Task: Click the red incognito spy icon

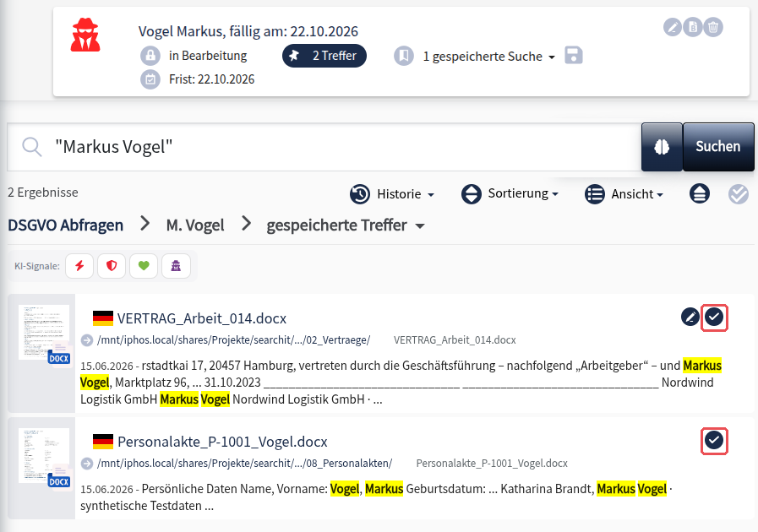Action: (85, 35)
